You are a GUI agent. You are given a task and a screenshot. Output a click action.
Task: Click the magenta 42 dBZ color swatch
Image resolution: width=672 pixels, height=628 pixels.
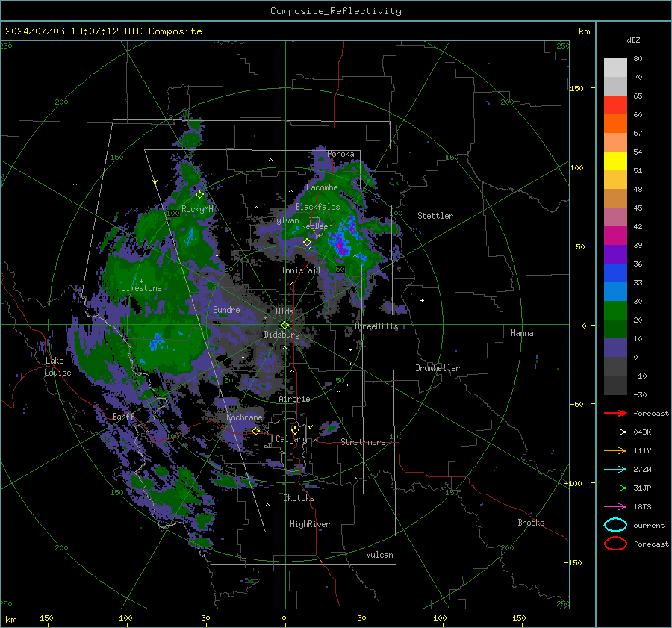[x=615, y=236]
